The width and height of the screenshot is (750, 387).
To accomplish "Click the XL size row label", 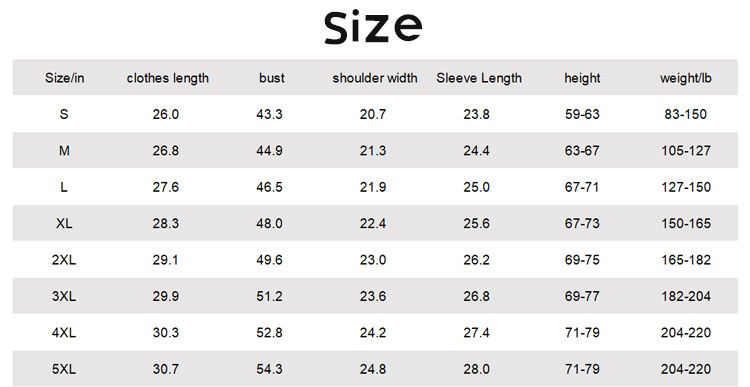I will coord(64,223).
